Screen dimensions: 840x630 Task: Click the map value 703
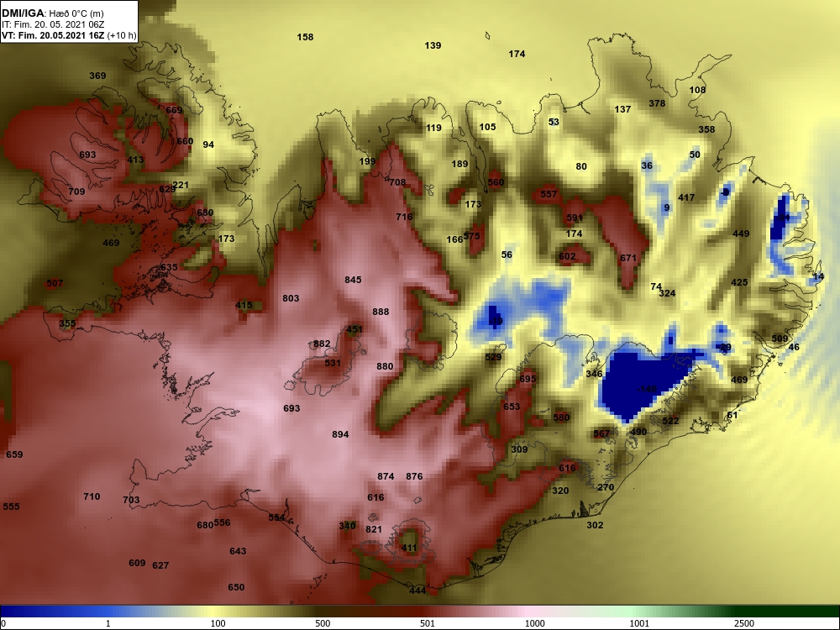(131, 500)
